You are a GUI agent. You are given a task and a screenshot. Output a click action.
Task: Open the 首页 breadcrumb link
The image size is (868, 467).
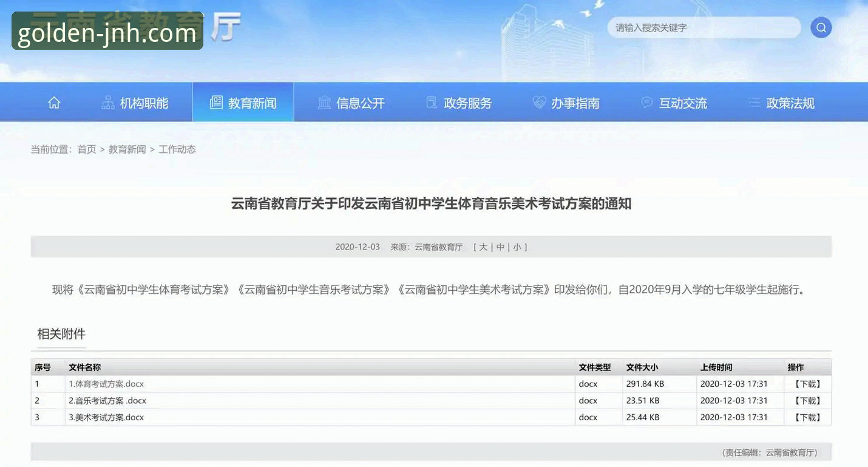coord(86,149)
